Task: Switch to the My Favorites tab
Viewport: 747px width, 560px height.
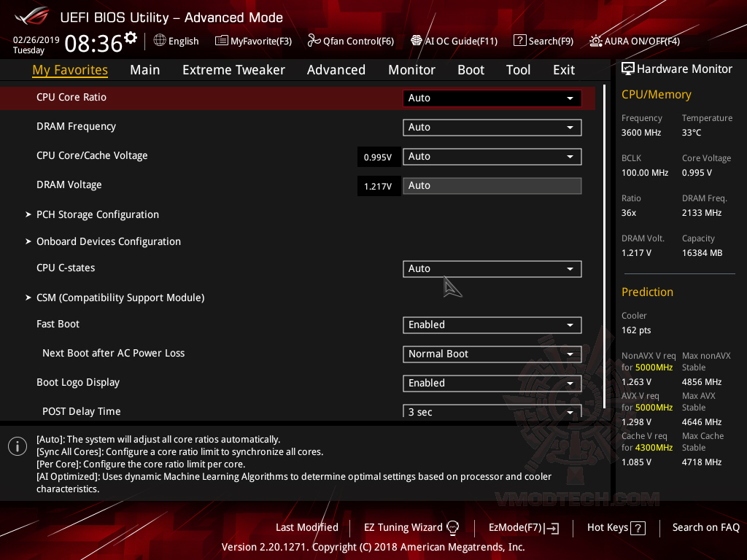Action: point(70,70)
